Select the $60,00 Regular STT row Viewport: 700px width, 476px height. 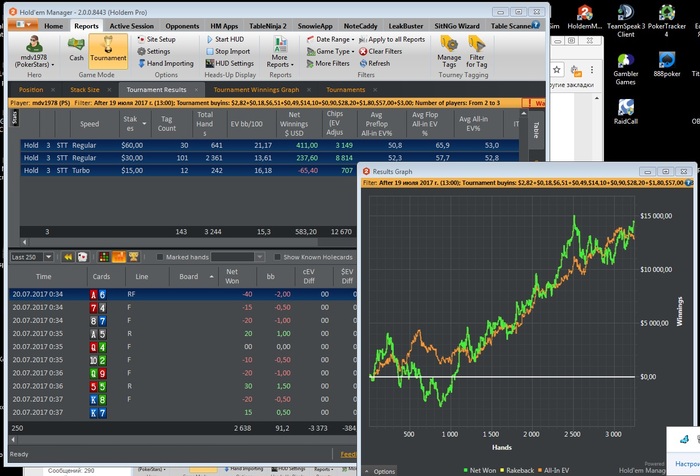coord(270,145)
